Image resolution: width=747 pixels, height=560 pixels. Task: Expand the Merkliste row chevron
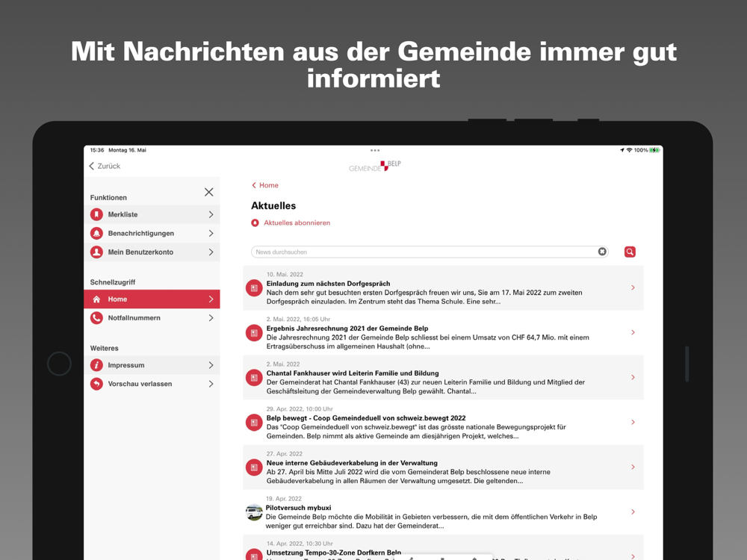coord(211,215)
